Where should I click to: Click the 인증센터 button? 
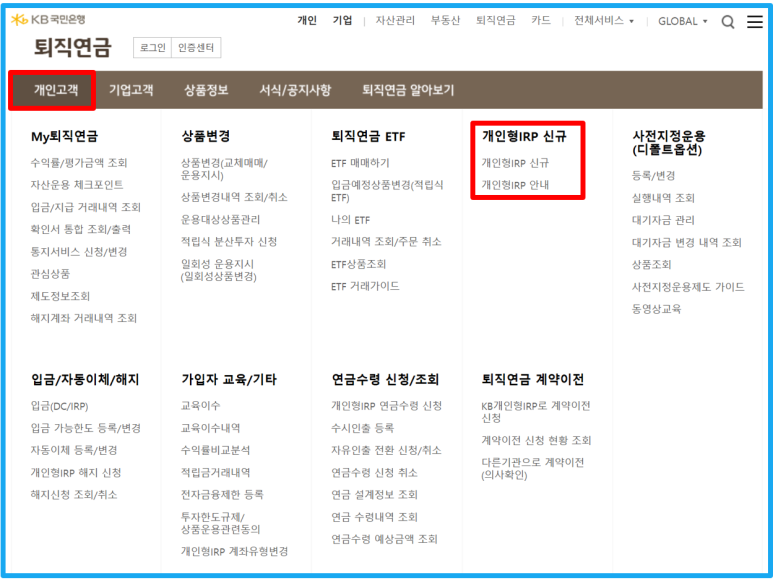pos(196,47)
